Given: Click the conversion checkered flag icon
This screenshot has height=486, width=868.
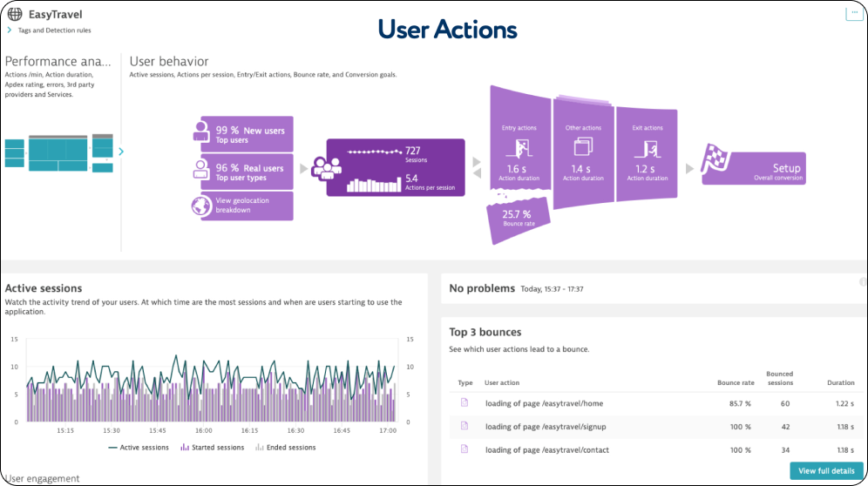Looking at the screenshot, I should pyautogui.click(x=718, y=157).
